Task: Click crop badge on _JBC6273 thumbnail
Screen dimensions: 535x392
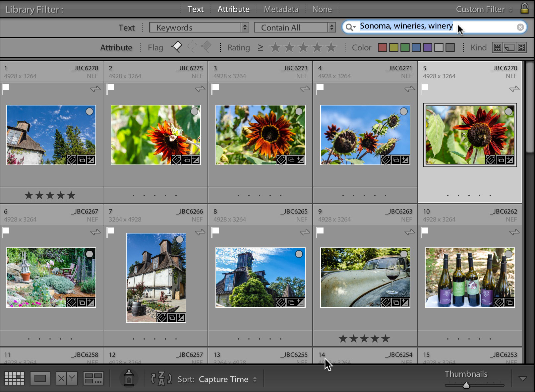Action: 291,160
